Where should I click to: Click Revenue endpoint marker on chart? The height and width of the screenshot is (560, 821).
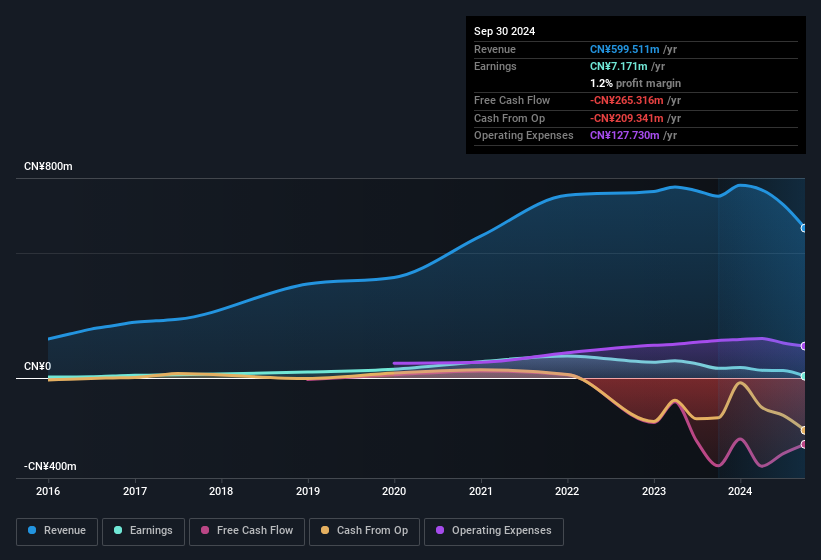804,228
